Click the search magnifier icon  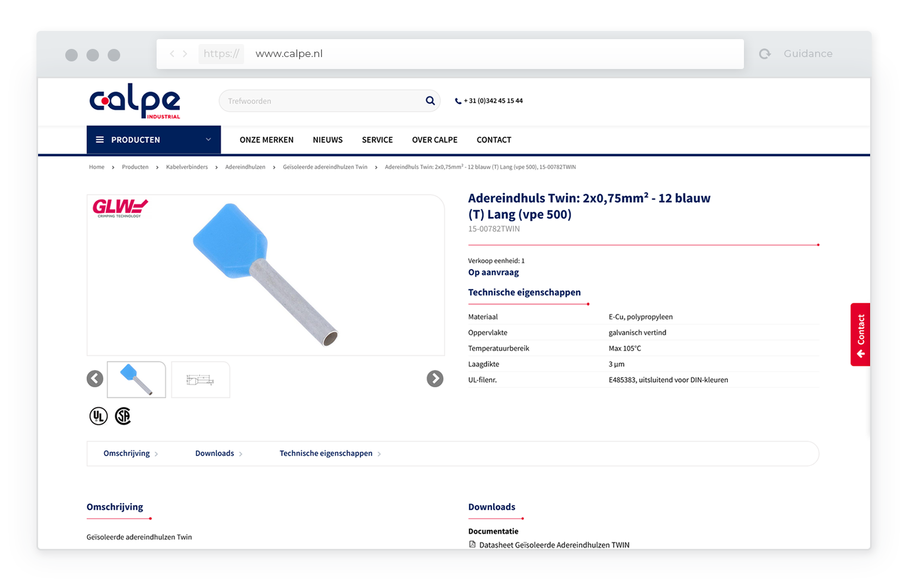click(430, 101)
